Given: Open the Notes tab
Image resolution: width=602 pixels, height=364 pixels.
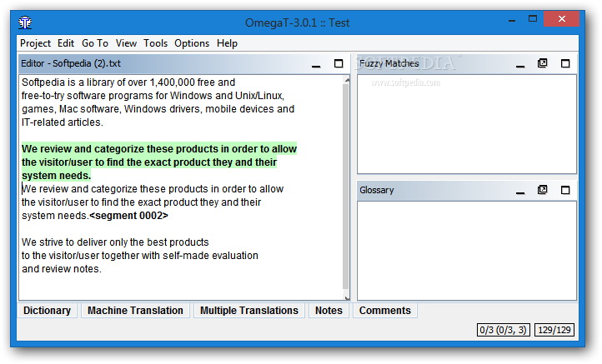Looking at the screenshot, I should [329, 311].
